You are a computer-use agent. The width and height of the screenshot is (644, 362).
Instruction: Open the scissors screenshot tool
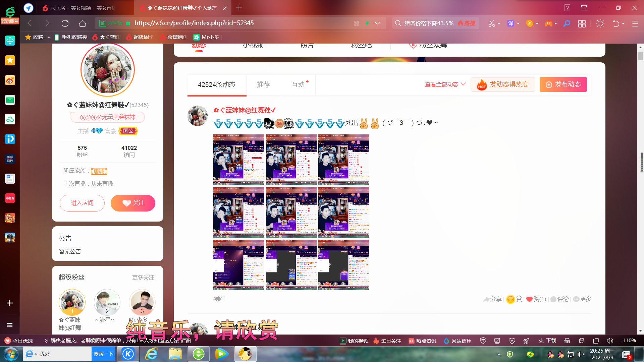492,23
